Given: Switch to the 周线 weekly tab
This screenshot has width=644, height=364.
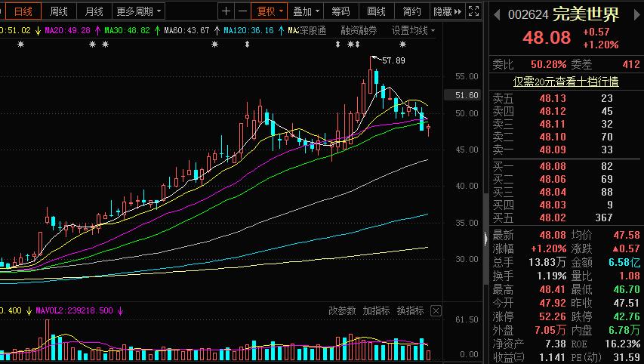Looking at the screenshot, I should tap(58, 11).
